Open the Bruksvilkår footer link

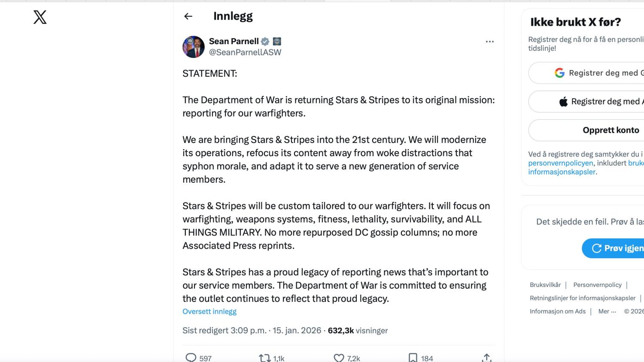(x=545, y=285)
